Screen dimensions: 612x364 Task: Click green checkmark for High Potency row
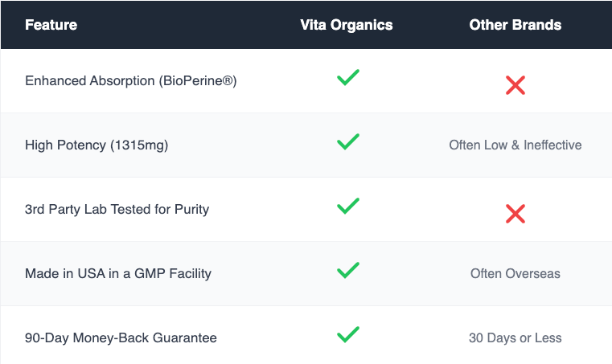347,141
